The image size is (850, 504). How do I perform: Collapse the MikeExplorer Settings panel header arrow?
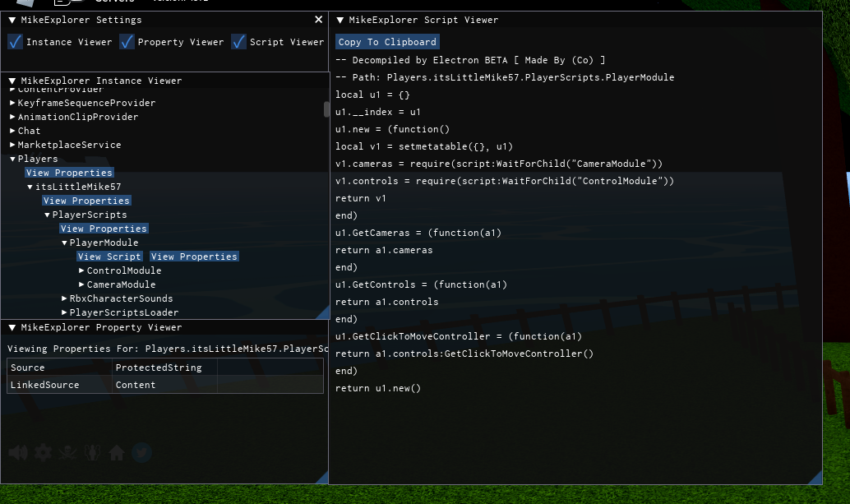tap(11, 20)
